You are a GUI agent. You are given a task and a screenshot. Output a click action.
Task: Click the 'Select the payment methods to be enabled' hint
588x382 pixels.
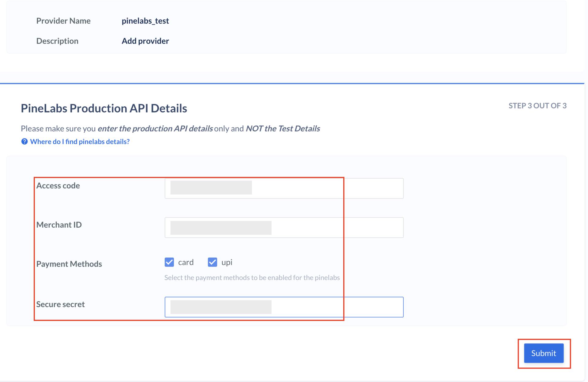(252, 278)
